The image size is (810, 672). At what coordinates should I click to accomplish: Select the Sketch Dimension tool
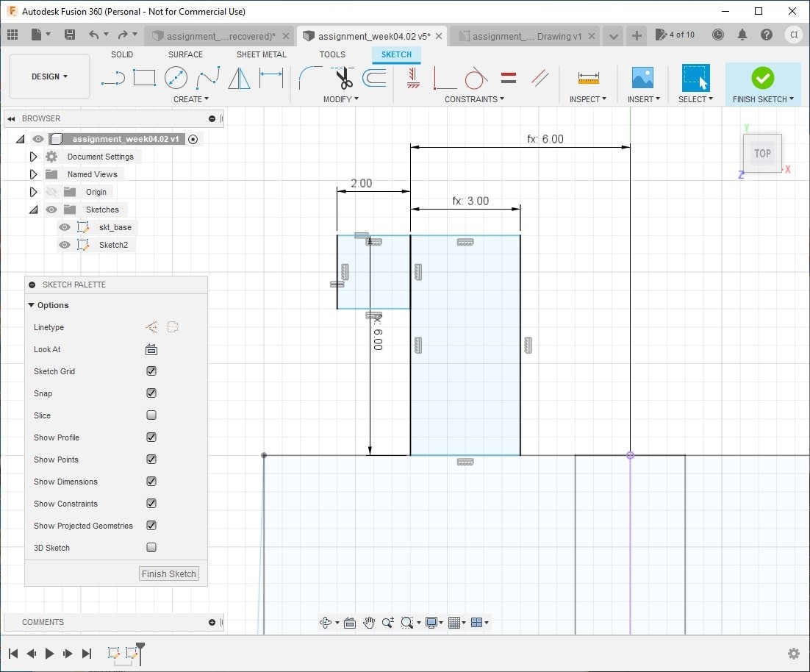pyautogui.click(x=271, y=77)
